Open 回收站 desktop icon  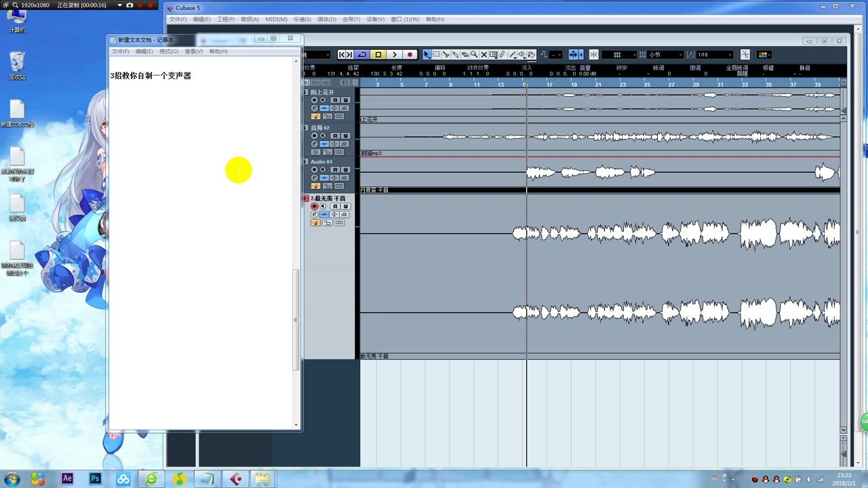[x=18, y=66]
